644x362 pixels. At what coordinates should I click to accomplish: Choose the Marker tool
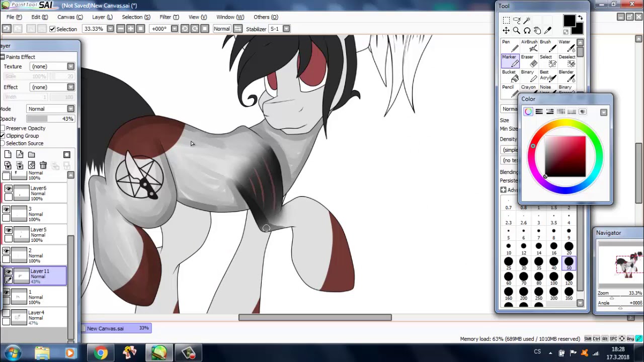click(510, 60)
